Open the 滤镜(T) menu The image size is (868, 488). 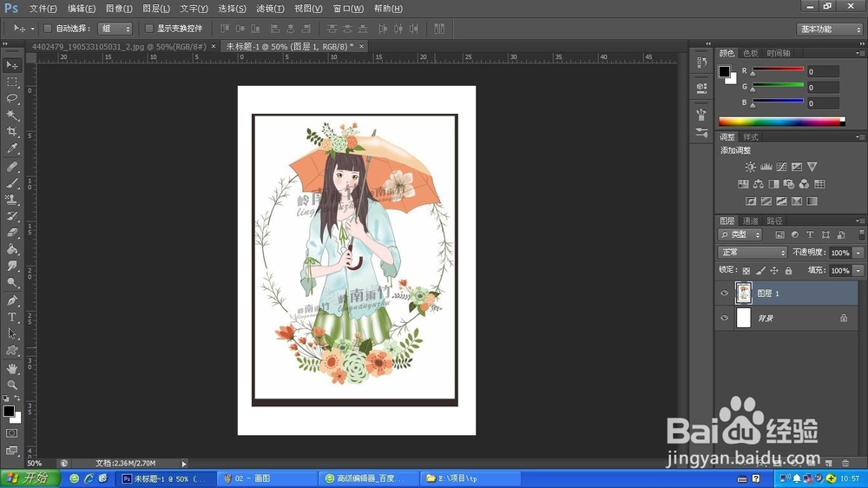coord(270,9)
